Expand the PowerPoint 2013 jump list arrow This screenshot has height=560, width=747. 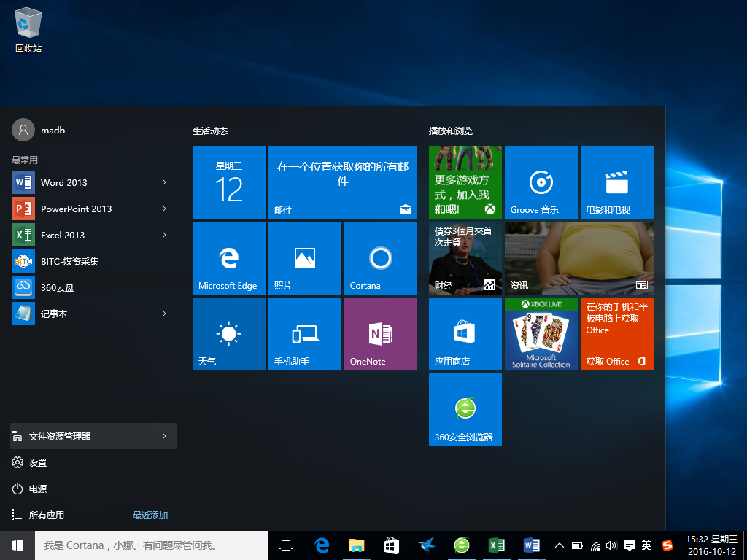tap(164, 209)
